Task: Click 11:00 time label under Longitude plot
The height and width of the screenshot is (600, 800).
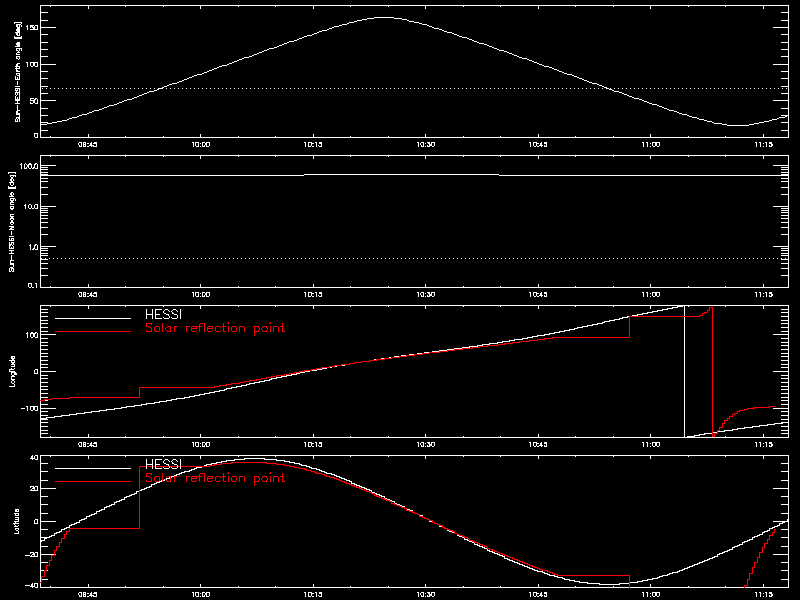Action: tap(651, 445)
